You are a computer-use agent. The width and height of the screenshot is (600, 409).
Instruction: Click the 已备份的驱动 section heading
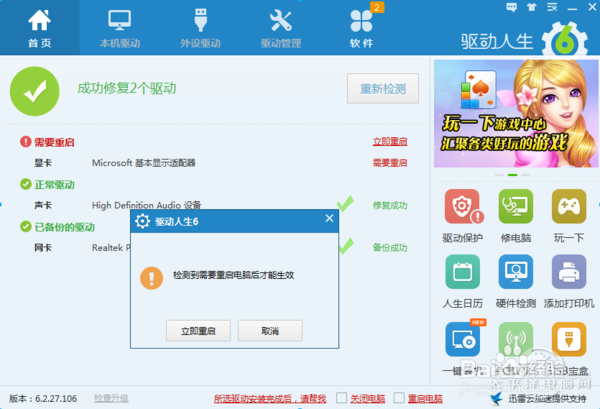point(64,227)
